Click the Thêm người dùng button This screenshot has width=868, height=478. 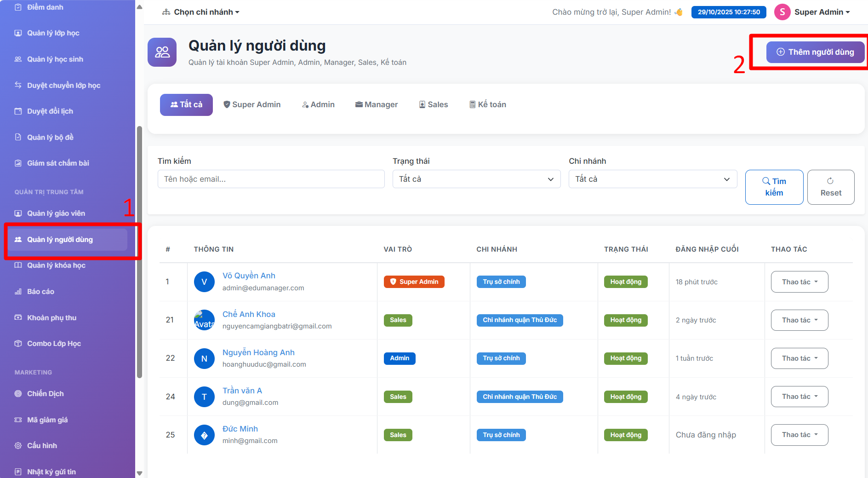pos(815,52)
